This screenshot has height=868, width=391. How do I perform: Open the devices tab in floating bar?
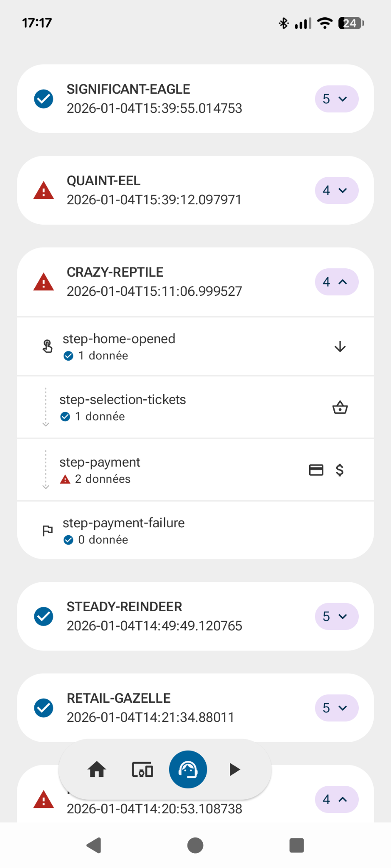coord(142,769)
